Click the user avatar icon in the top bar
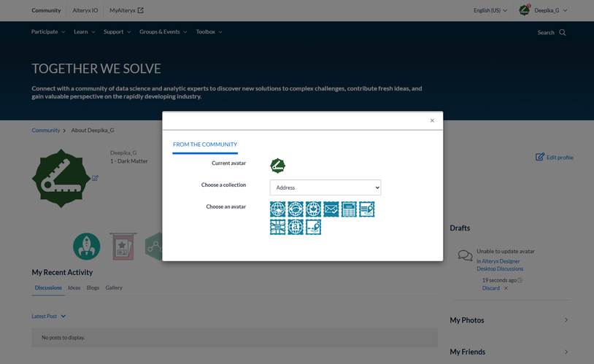Image resolution: width=594 pixels, height=364 pixels. [x=524, y=10]
